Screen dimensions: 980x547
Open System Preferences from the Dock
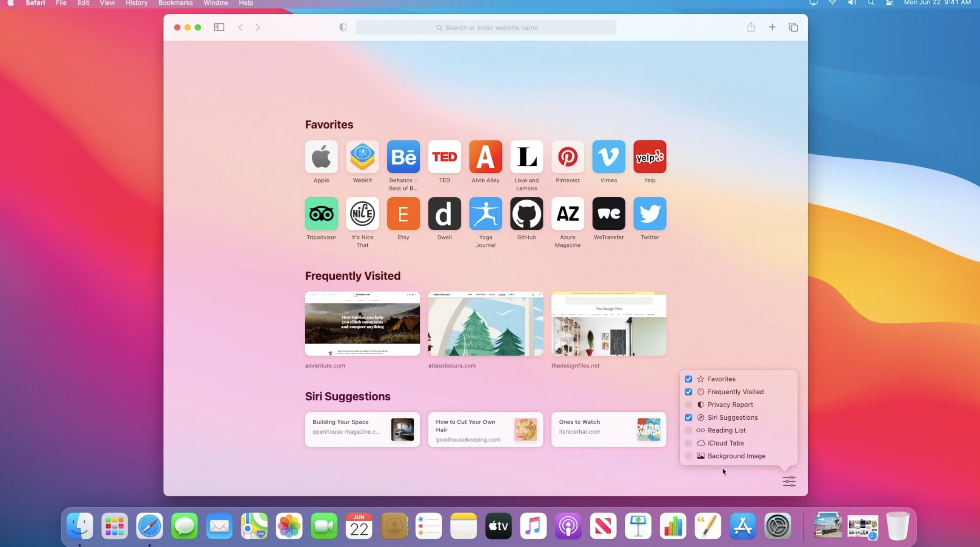pyautogui.click(x=778, y=526)
